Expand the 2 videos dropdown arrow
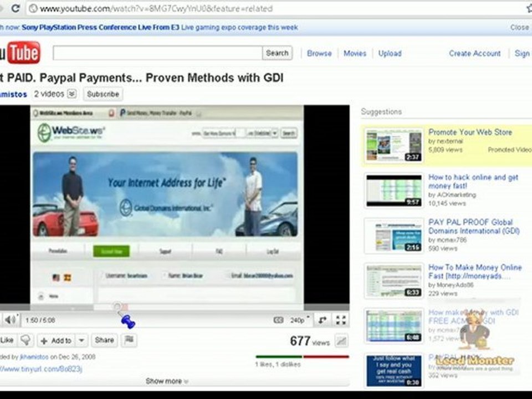Viewport: 532px width, 399px height. click(x=71, y=94)
